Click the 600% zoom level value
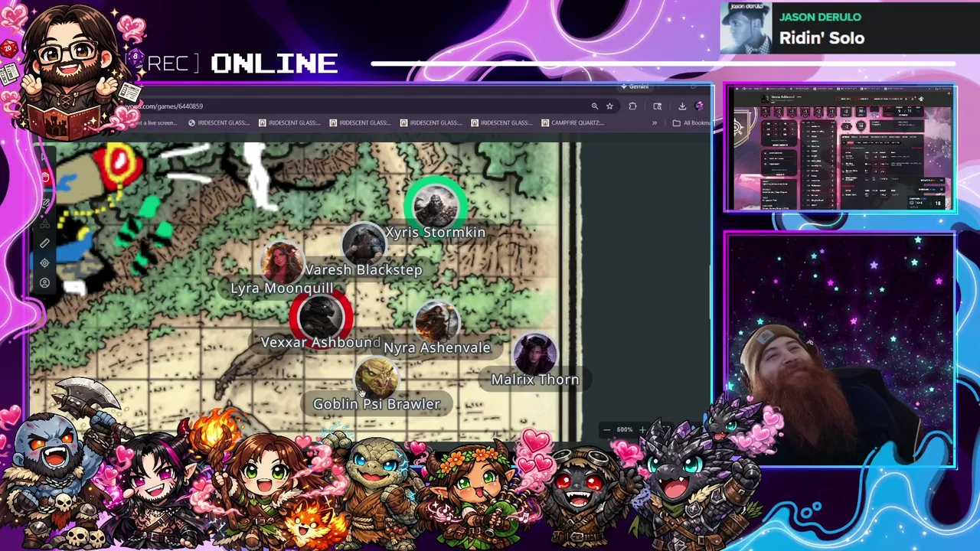The image size is (980, 551). pyautogui.click(x=625, y=430)
